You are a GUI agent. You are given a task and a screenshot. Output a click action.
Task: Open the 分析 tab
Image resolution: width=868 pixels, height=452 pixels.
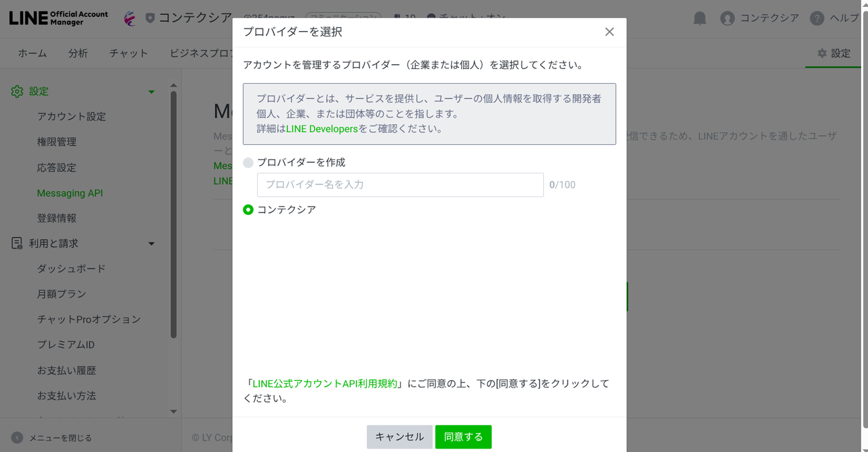[x=78, y=54]
